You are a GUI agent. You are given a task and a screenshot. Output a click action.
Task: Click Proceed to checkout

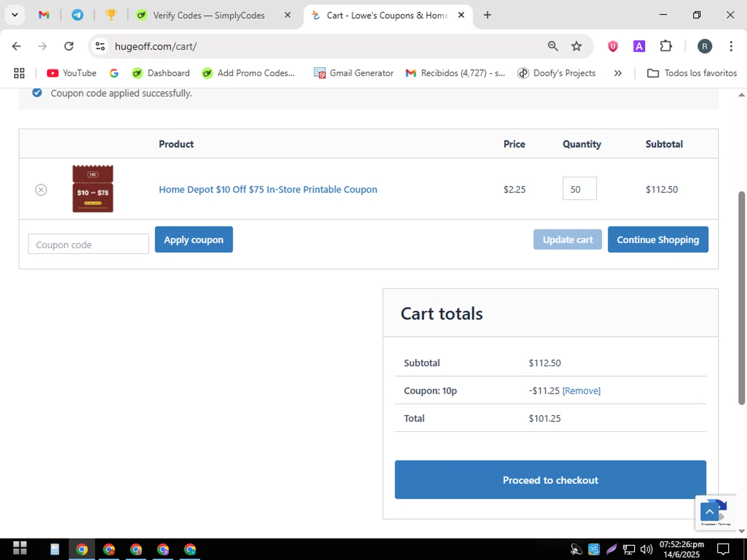click(550, 480)
